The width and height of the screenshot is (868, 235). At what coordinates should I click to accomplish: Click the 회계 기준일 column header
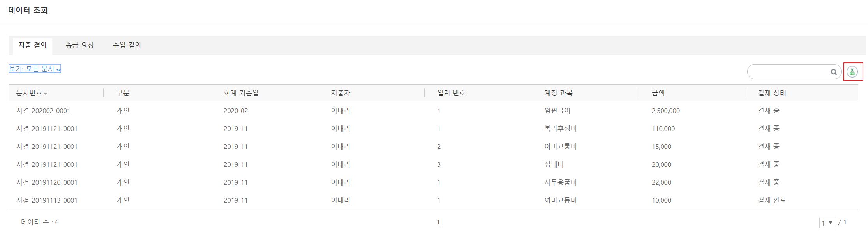pos(241,93)
